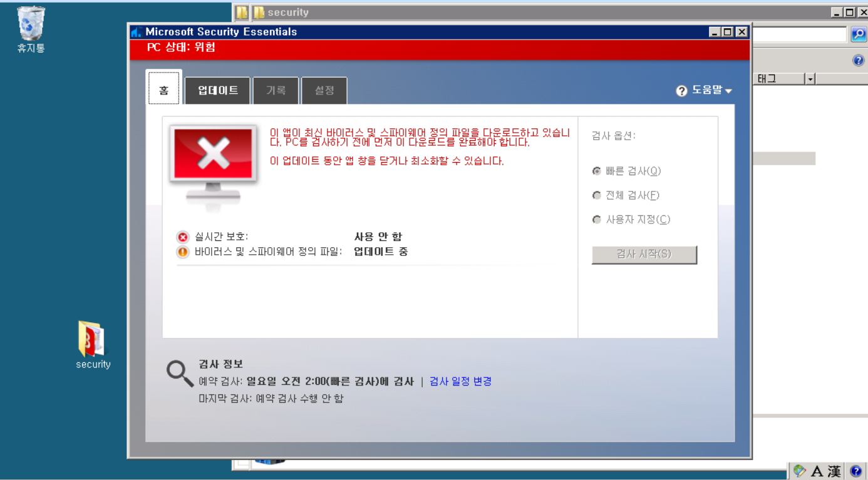Click the 사용 안 함 status value
The image size is (868, 480).
click(x=378, y=237)
